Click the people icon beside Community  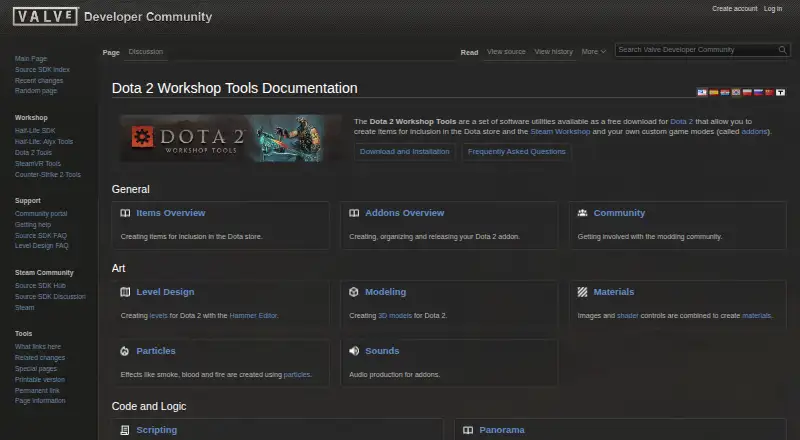(x=582, y=213)
